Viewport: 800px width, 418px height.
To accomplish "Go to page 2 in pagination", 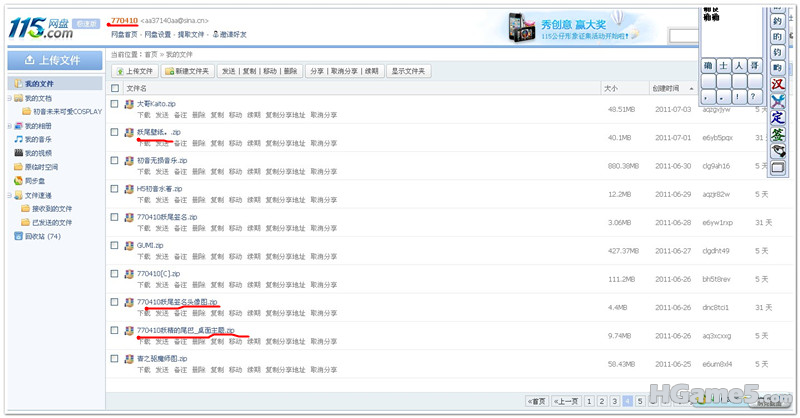I will [602, 401].
